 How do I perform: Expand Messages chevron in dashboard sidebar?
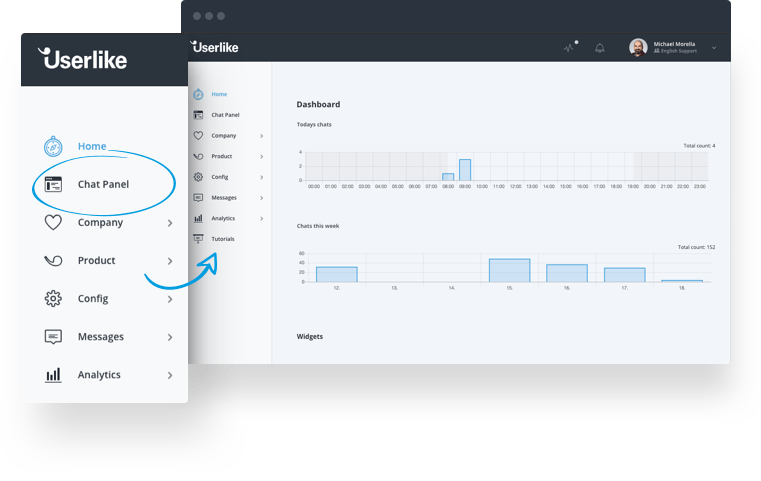[262, 198]
